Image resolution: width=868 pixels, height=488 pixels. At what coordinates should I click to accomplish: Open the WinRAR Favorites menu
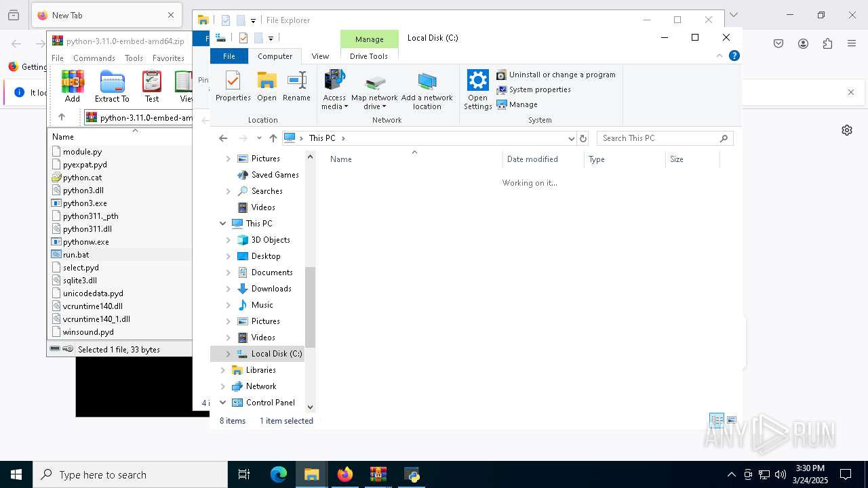click(x=168, y=58)
